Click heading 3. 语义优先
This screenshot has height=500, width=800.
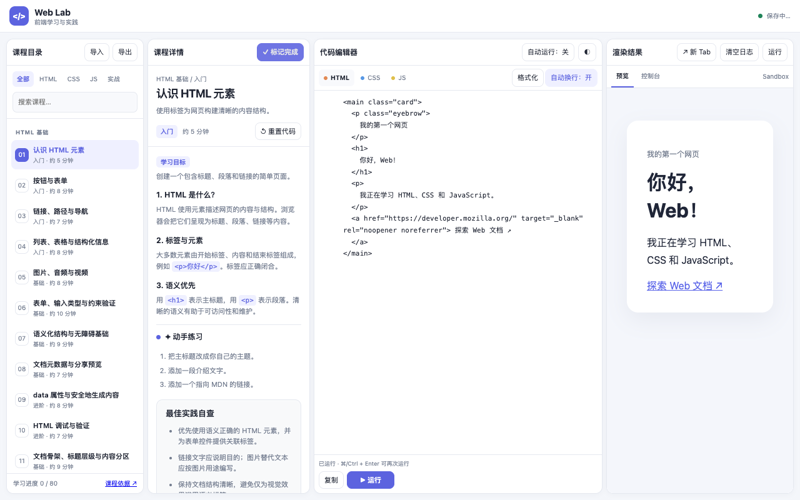click(176, 285)
